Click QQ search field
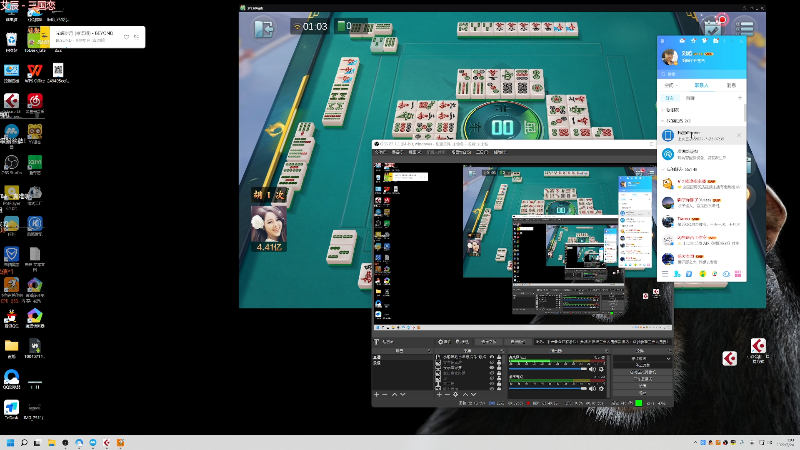This screenshot has width=800, height=450. (702, 74)
